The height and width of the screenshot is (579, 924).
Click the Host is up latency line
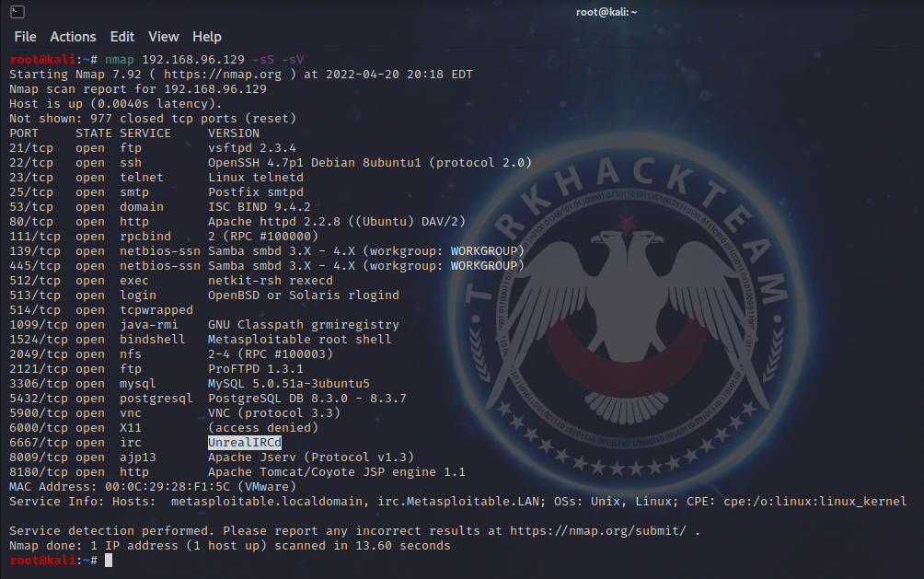[x=116, y=104]
